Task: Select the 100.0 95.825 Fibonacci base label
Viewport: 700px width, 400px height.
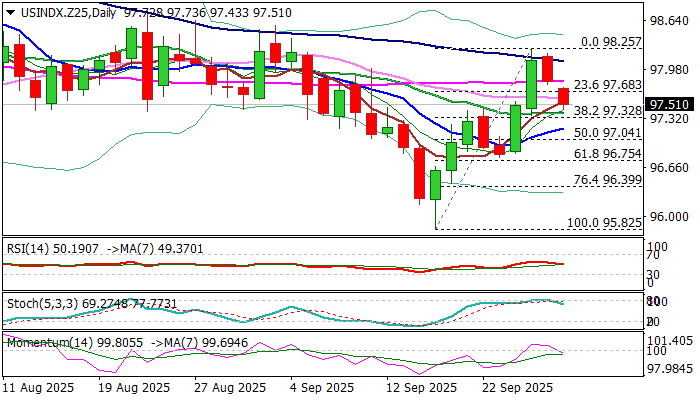Action: (x=604, y=222)
